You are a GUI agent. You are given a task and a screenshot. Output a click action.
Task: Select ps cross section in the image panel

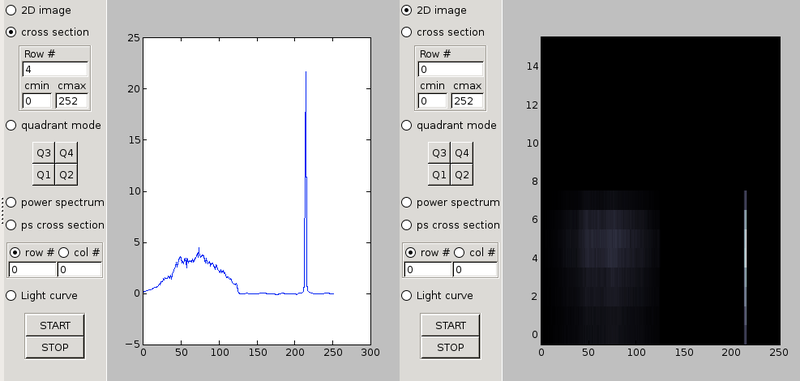[x=406, y=225]
